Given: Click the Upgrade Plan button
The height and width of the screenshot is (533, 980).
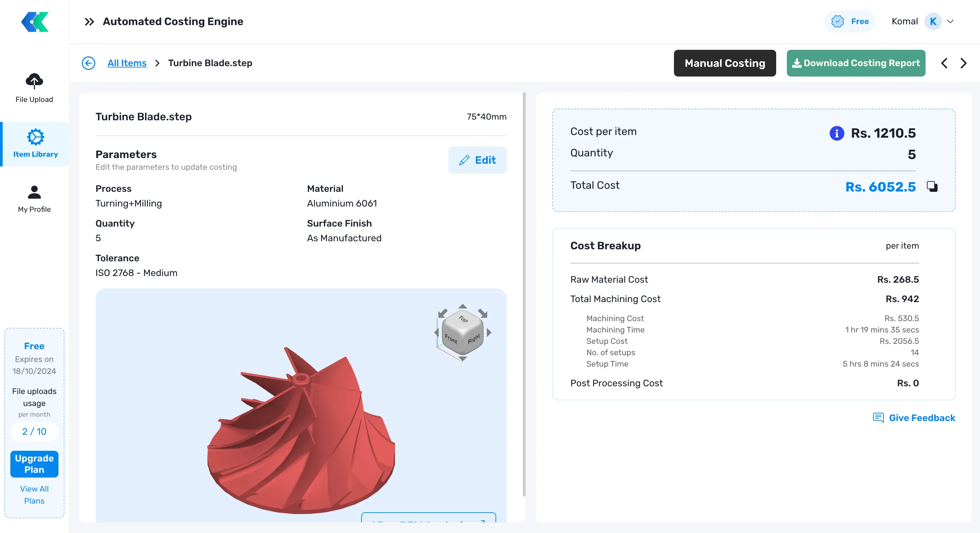Looking at the screenshot, I should point(34,464).
